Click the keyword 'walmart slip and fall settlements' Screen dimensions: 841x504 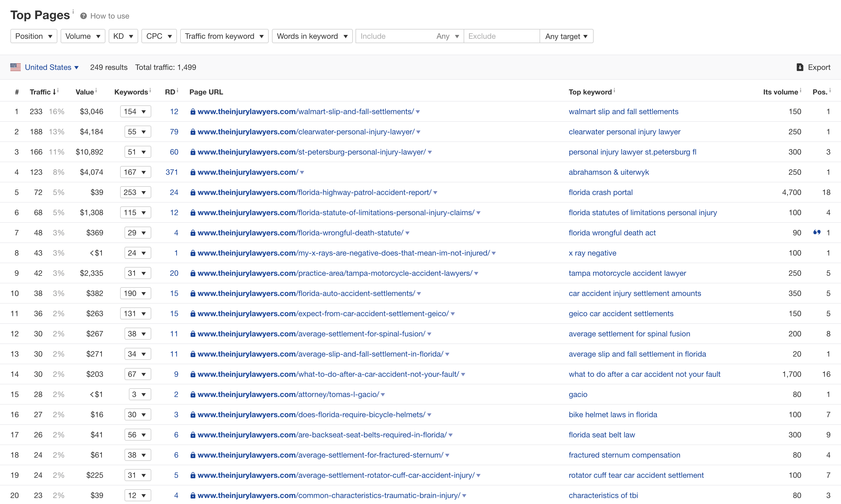624,111
